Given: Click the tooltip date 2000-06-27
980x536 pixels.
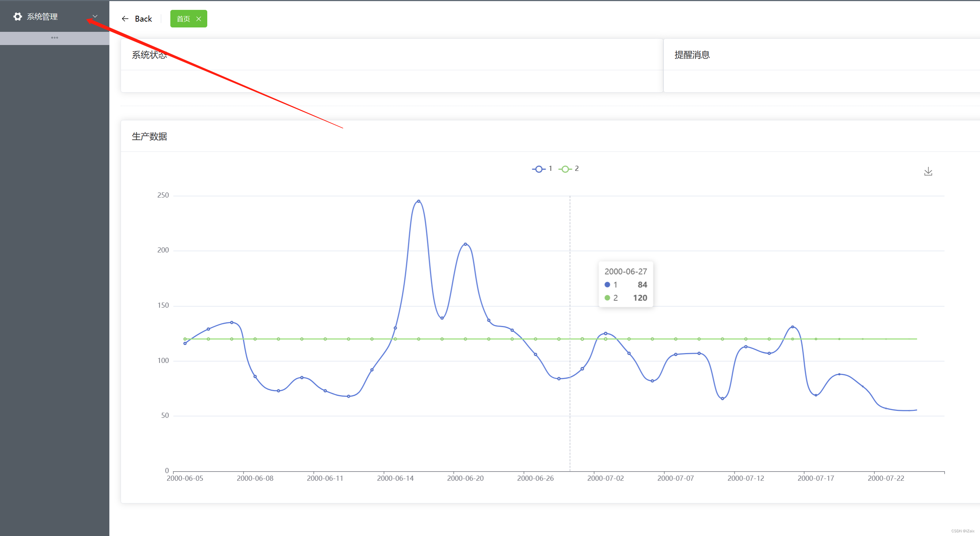Looking at the screenshot, I should click(x=626, y=271).
